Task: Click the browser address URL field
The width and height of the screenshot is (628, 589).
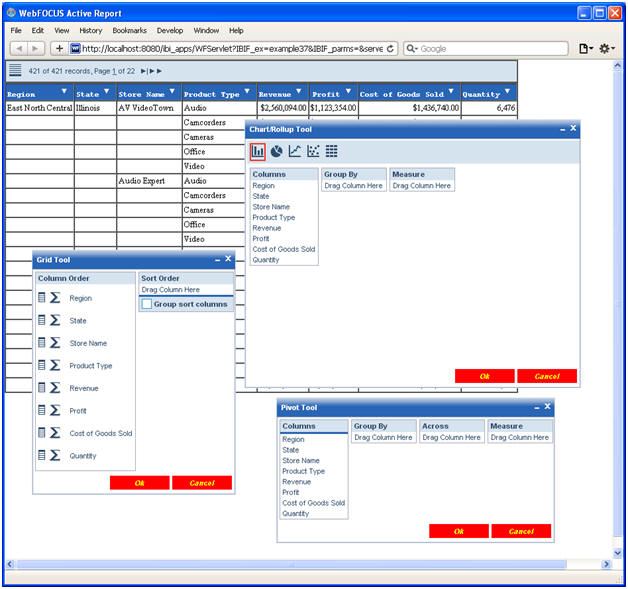Action: coord(234,48)
